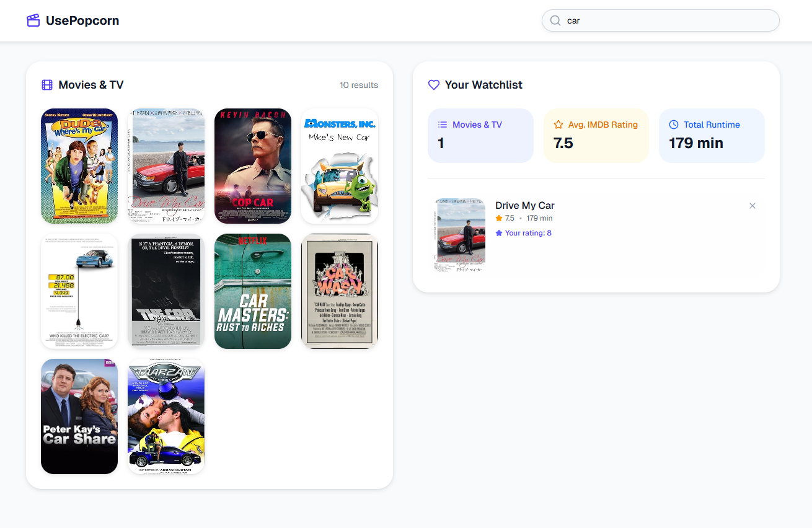Screen dimensions: 812x528
Task: Click the film strip icon beside Movies & TV
Action: (x=47, y=85)
